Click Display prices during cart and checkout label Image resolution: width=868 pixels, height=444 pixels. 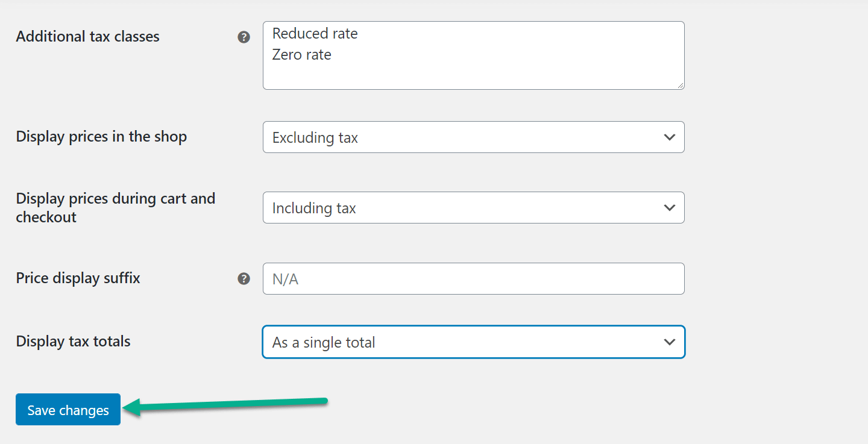point(116,208)
